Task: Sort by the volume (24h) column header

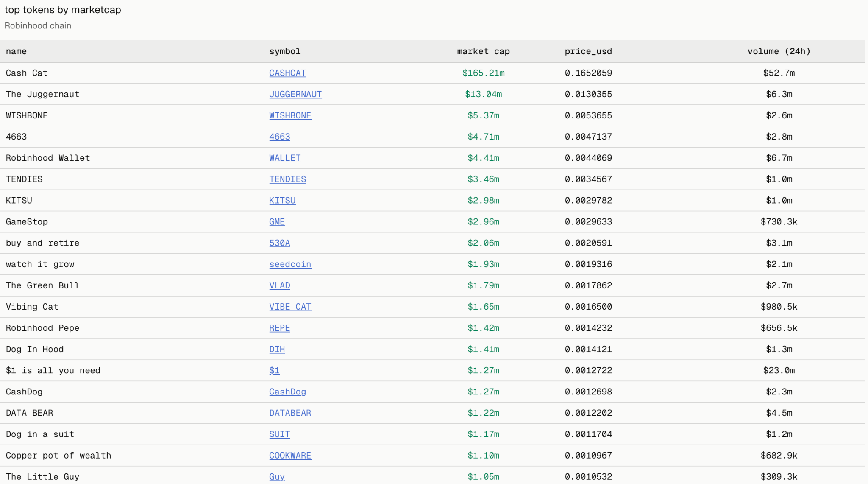Action: 779,51
